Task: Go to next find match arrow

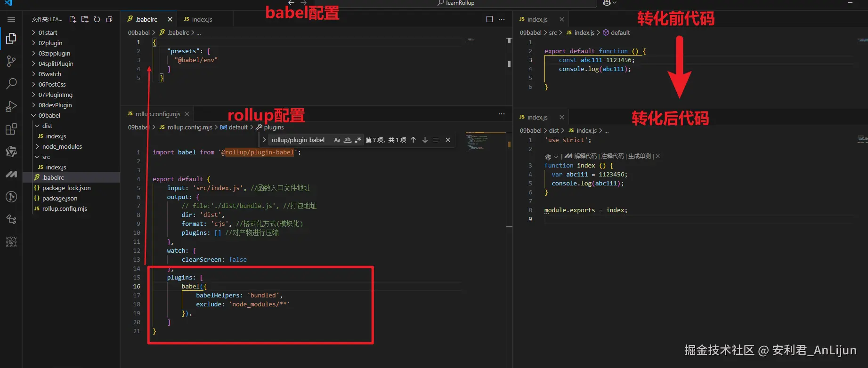Action: click(x=425, y=140)
